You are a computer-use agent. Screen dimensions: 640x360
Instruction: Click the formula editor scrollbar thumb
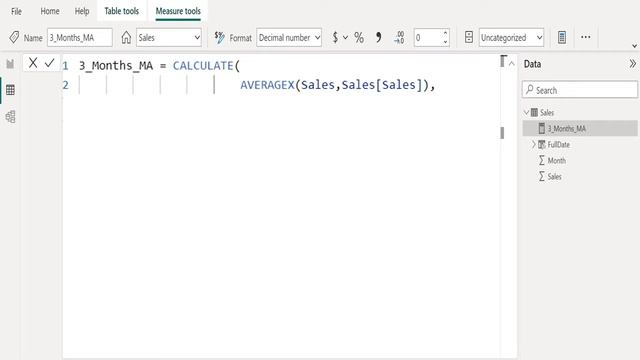click(x=502, y=133)
